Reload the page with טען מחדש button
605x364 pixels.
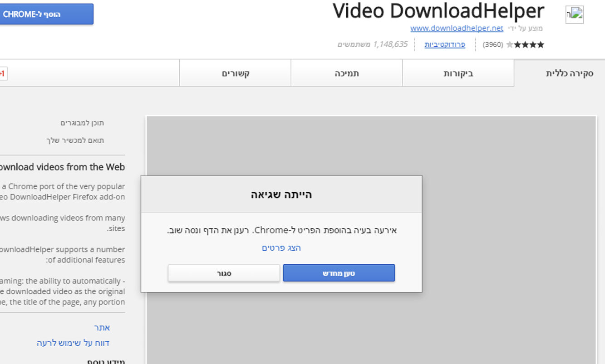pyautogui.click(x=339, y=273)
